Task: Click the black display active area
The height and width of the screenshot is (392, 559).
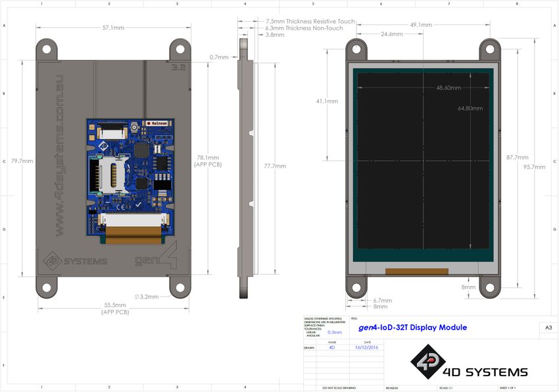Action: 423,161
